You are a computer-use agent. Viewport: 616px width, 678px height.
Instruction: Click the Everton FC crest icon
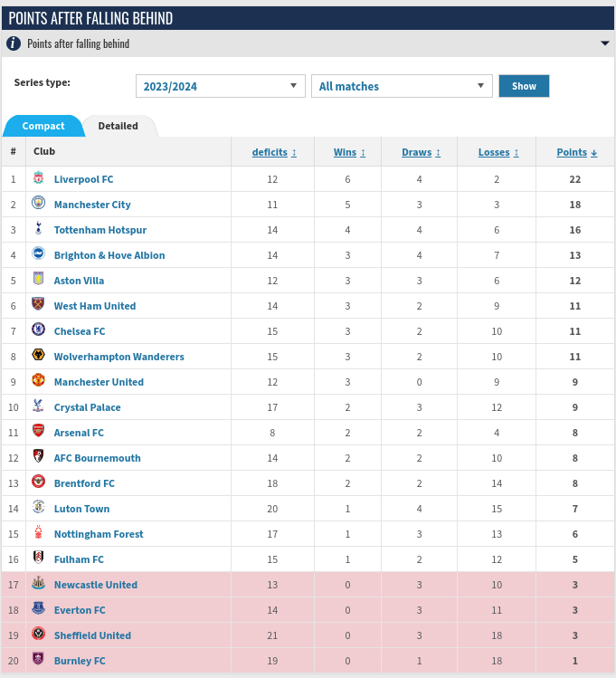(38, 609)
